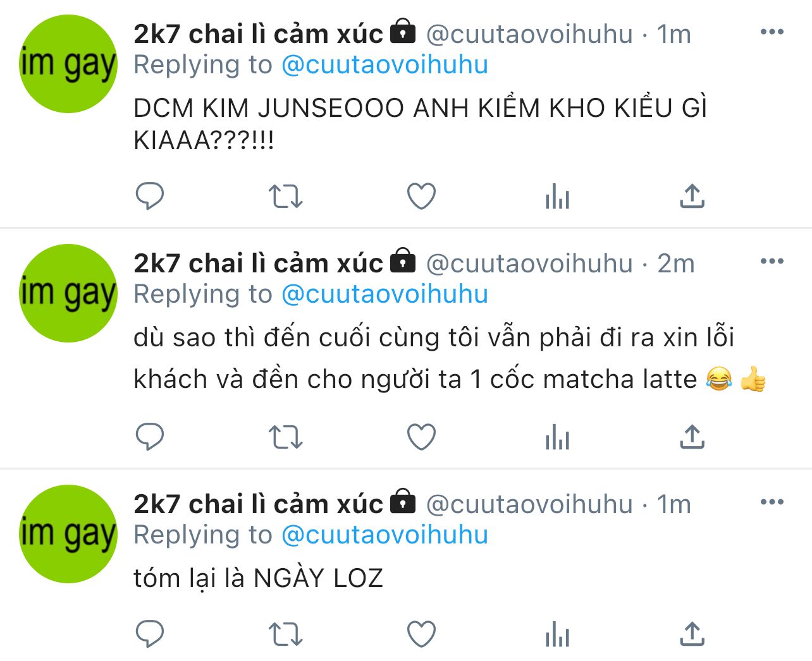Open more options on the matcha latte tweet
The width and height of the screenshot is (812, 661).
[x=772, y=261]
